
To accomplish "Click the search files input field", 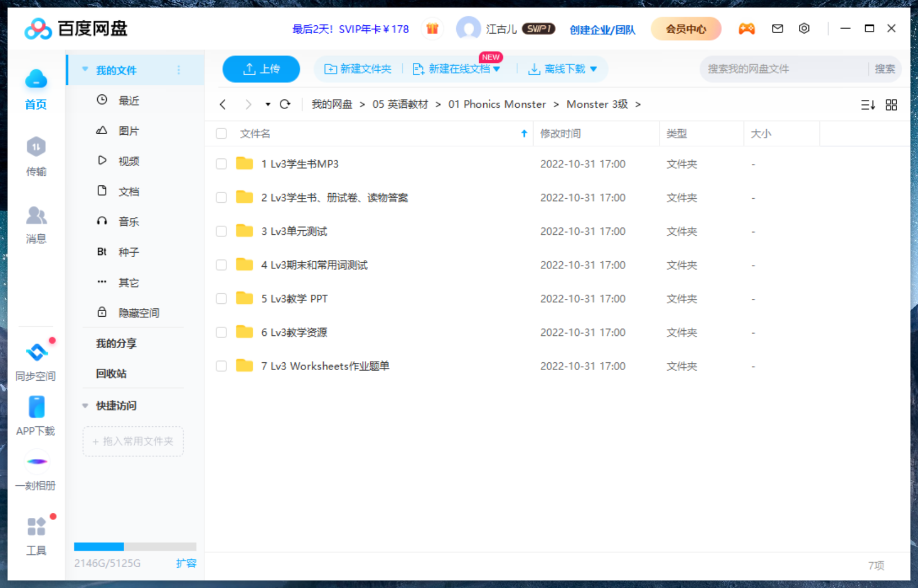I will click(x=781, y=69).
